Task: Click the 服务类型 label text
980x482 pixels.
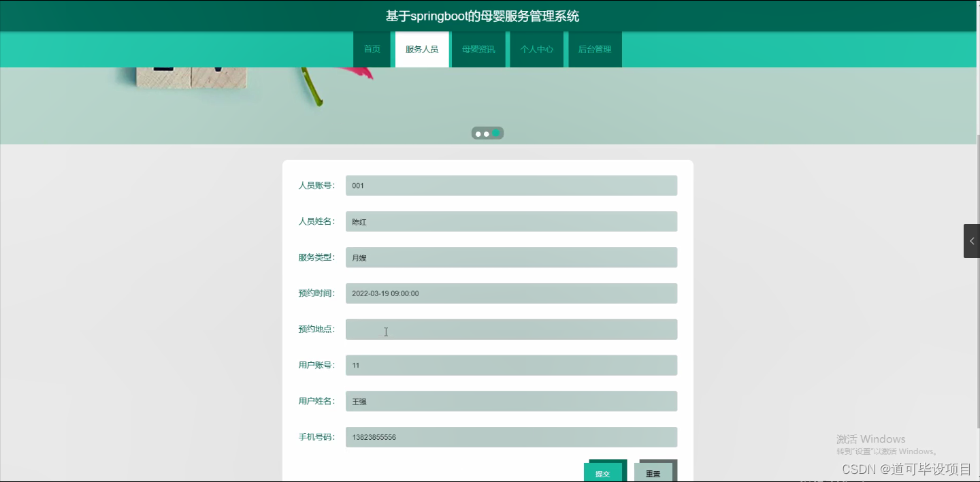Action: tap(316, 257)
